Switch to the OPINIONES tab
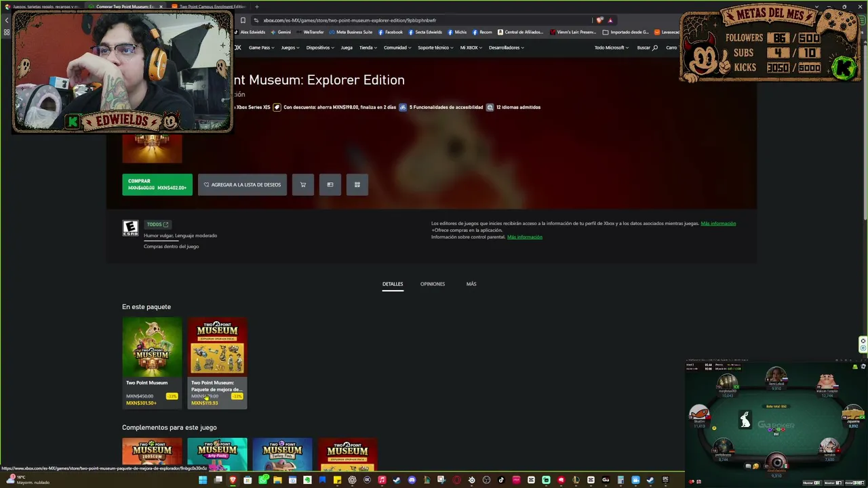Image resolution: width=868 pixels, height=488 pixels. coord(433,284)
